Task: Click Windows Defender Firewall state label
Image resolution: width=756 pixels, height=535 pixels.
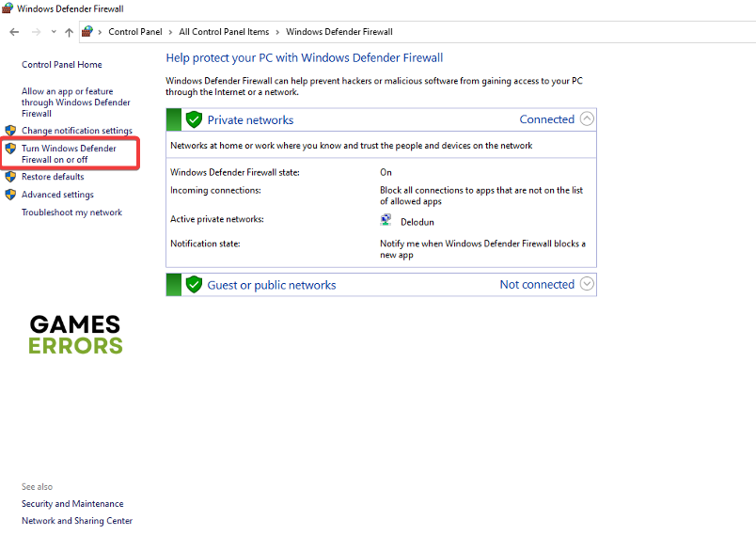Action: [x=235, y=173]
